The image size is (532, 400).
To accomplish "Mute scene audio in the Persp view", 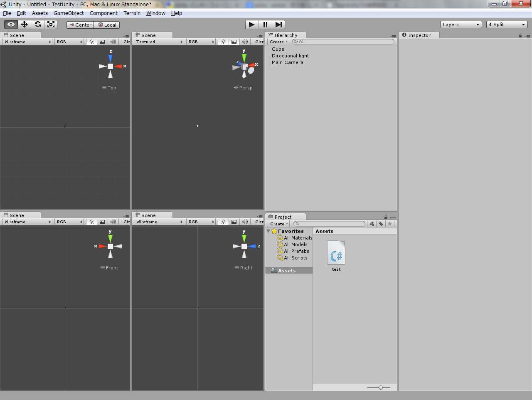I will [x=245, y=42].
